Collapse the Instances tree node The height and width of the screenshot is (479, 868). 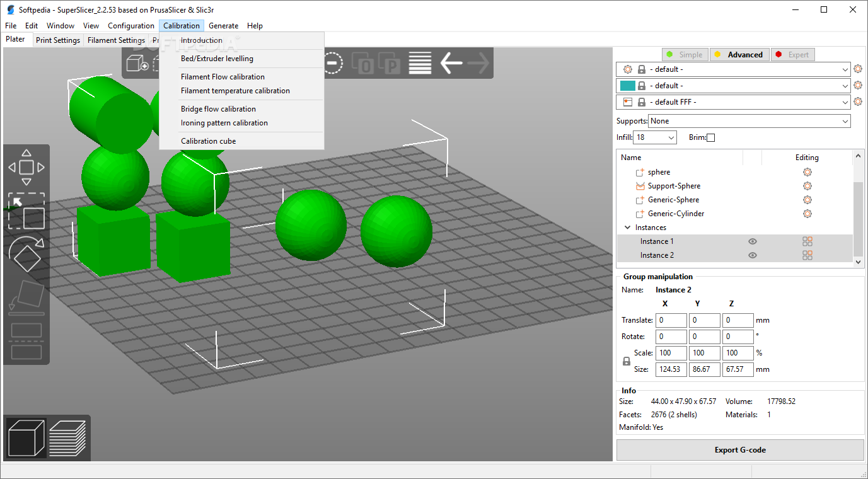coord(627,228)
